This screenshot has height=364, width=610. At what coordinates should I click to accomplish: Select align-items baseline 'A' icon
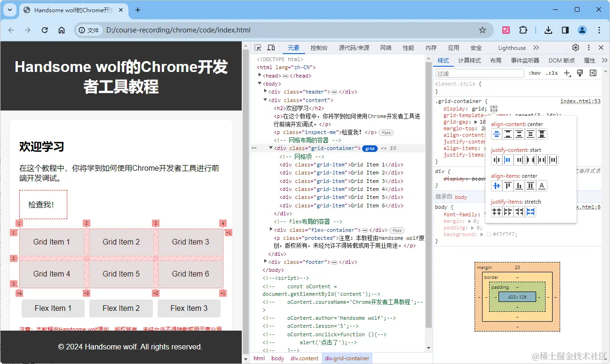click(542, 186)
